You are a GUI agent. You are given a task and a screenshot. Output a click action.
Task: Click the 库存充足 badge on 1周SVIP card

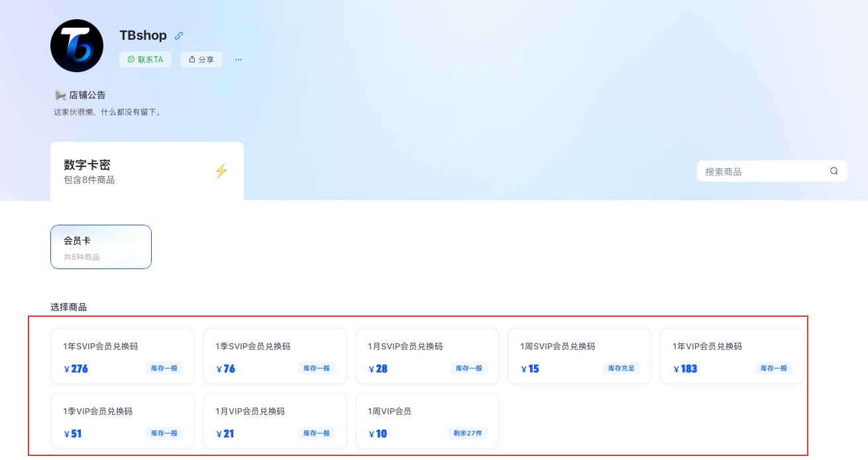tap(622, 368)
